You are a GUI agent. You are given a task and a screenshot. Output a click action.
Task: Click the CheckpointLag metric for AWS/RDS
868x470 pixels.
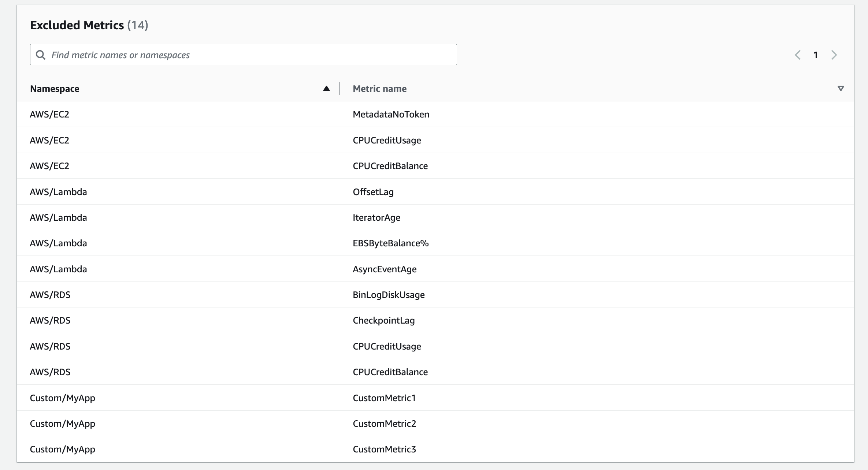click(383, 320)
